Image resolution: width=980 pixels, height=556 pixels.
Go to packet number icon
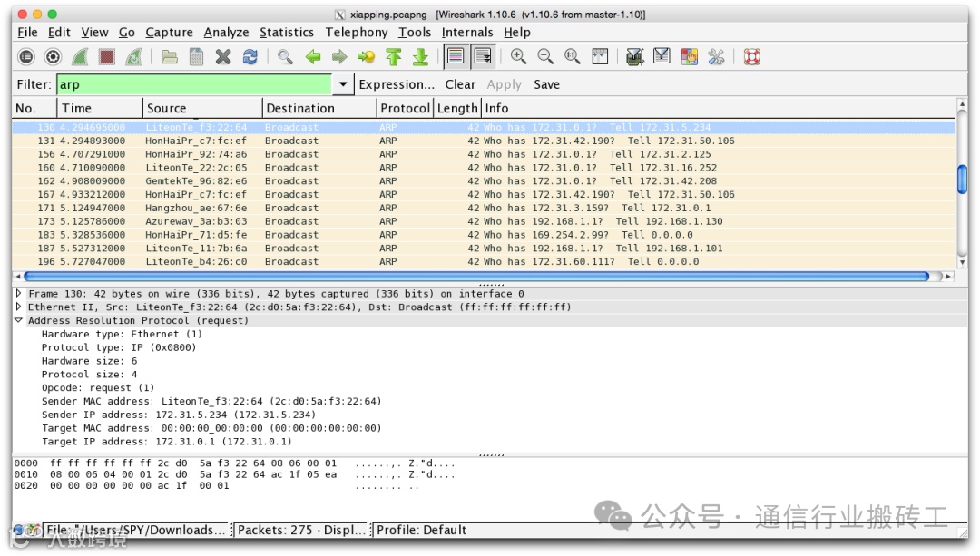click(x=367, y=57)
